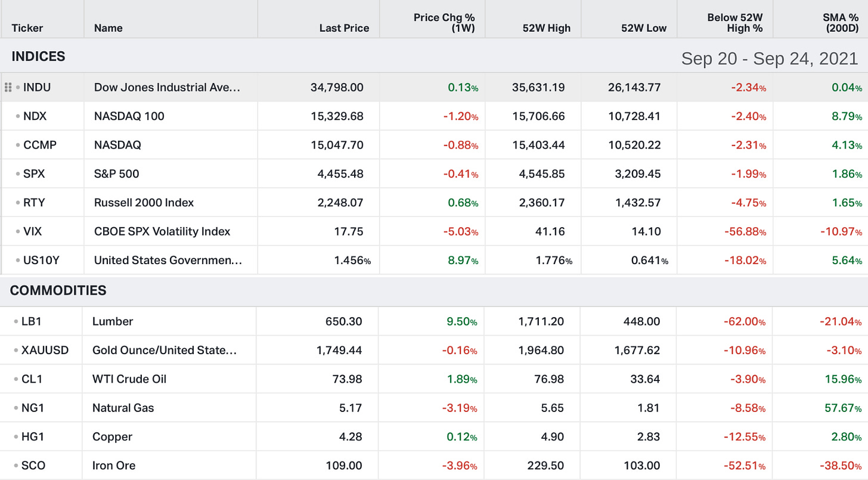Select the US10Y ticker cell
The width and height of the screenshot is (868, 480).
(x=41, y=260)
